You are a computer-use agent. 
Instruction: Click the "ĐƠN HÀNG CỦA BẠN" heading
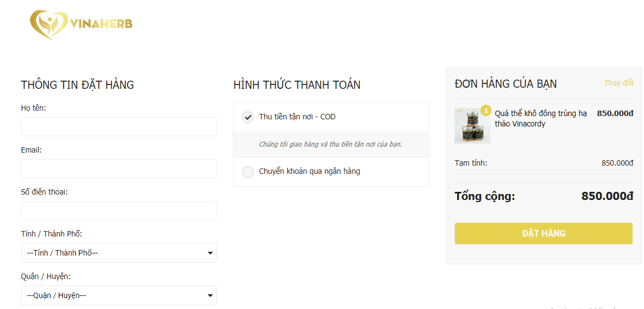[x=506, y=84]
